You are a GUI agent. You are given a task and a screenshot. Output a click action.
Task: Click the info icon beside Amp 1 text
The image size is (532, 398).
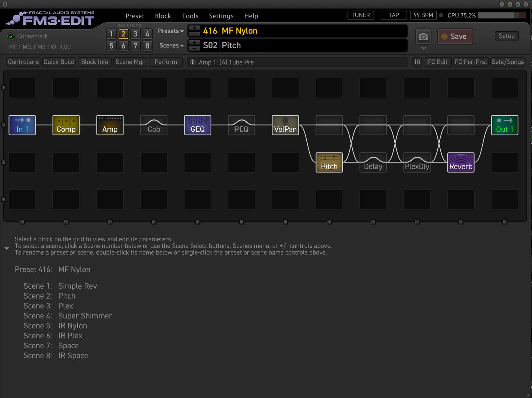193,62
